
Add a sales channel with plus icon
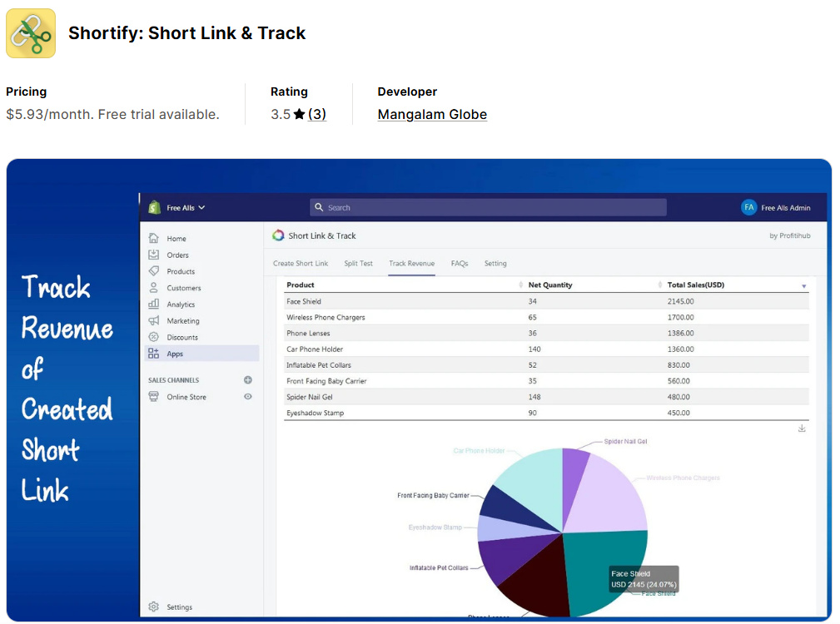click(x=248, y=380)
